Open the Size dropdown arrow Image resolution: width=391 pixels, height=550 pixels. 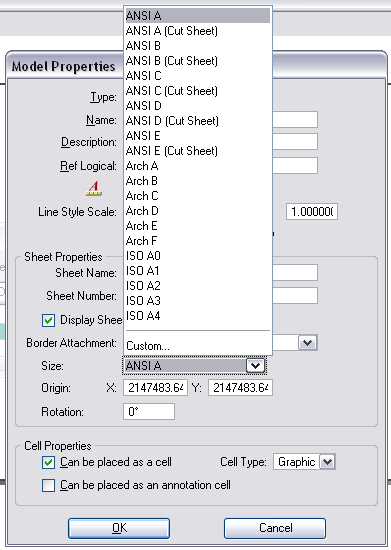coord(255,366)
